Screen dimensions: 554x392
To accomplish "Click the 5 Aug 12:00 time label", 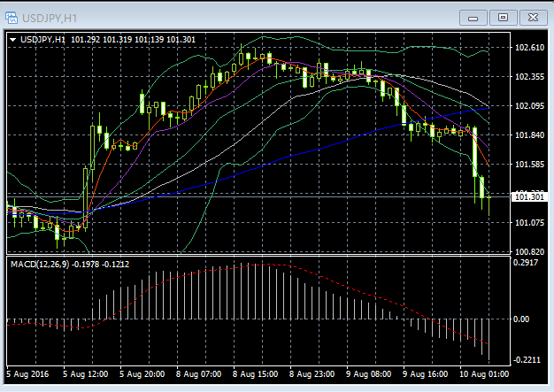I will (86, 374).
